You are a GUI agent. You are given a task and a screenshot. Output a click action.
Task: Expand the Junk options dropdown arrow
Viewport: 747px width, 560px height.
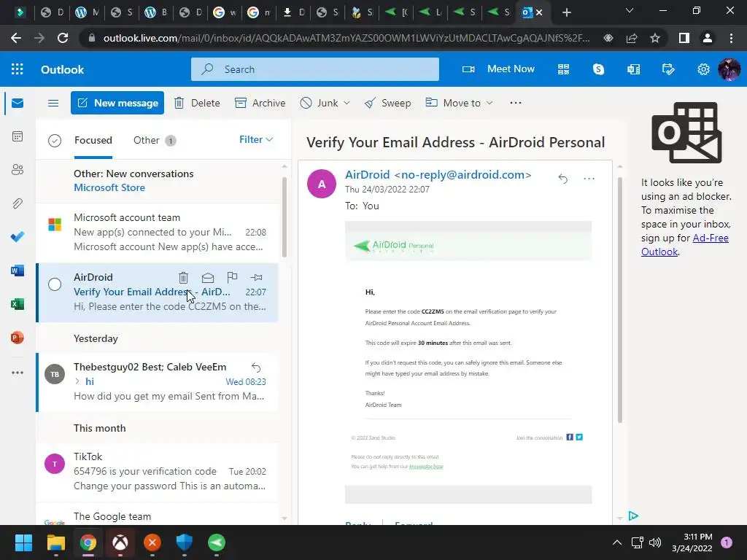(x=347, y=103)
